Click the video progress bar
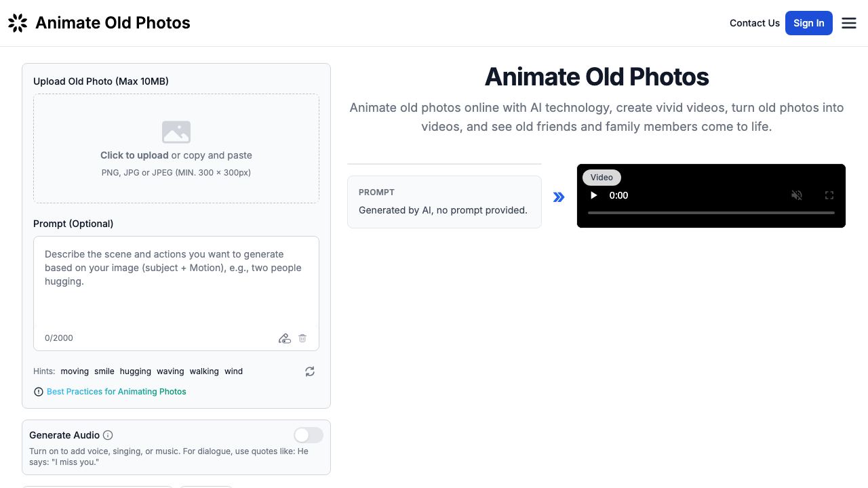Image resolution: width=868 pixels, height=488 pixels. (x=711, y=213)
